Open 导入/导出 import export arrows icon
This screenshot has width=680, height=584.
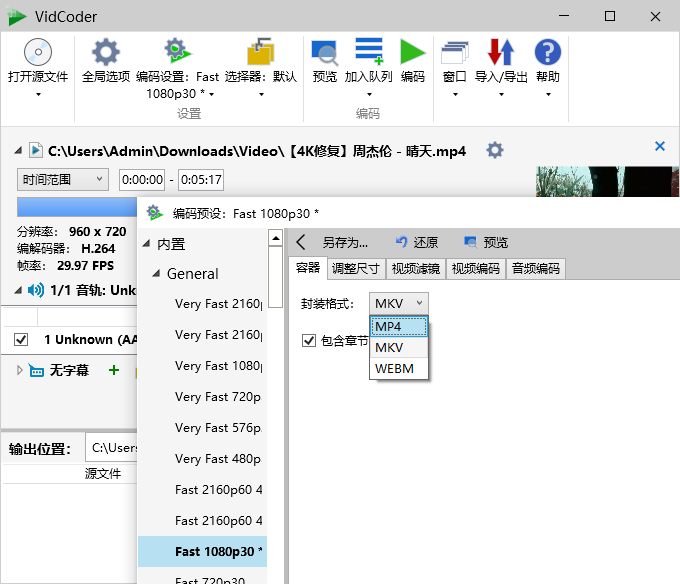pos(501,52)
